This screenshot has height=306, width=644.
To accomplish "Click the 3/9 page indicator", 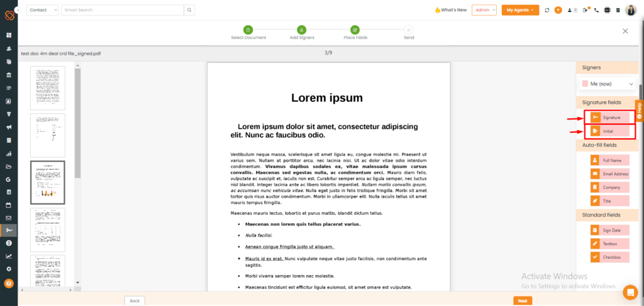I will 328,53.
